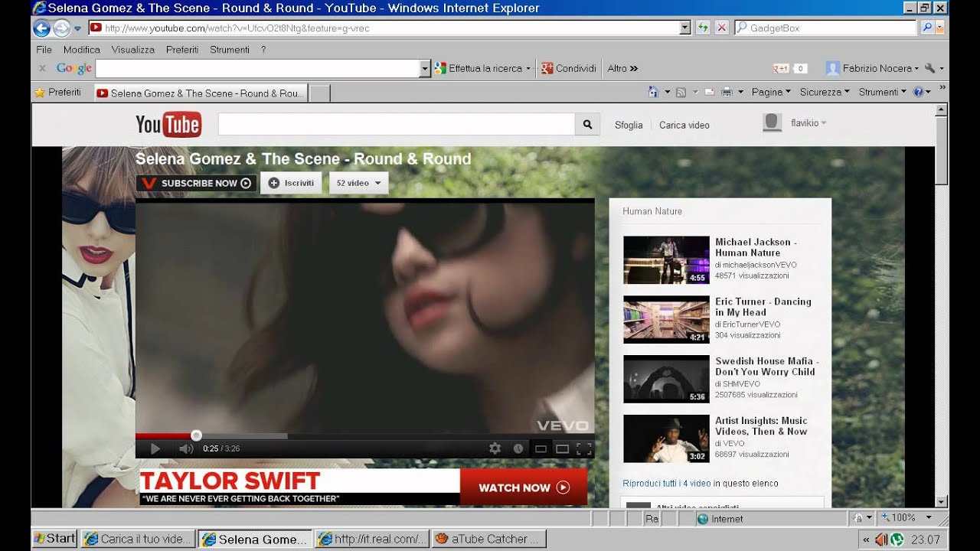The image size is (980, 551).
Task: Open the Carica video link
Action: (x=684, y=125)
